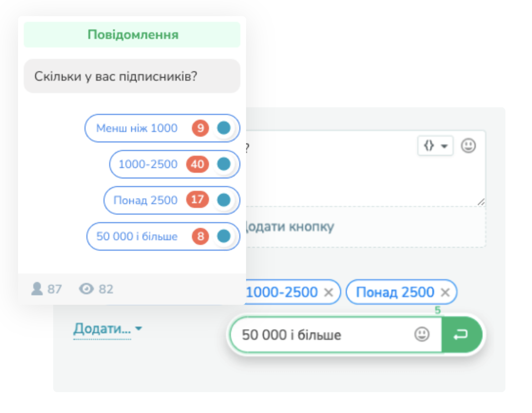The height and width of the screenshot is (413, 532).
Task: Select the Повідомлення header tab
Action: point(132,35)
